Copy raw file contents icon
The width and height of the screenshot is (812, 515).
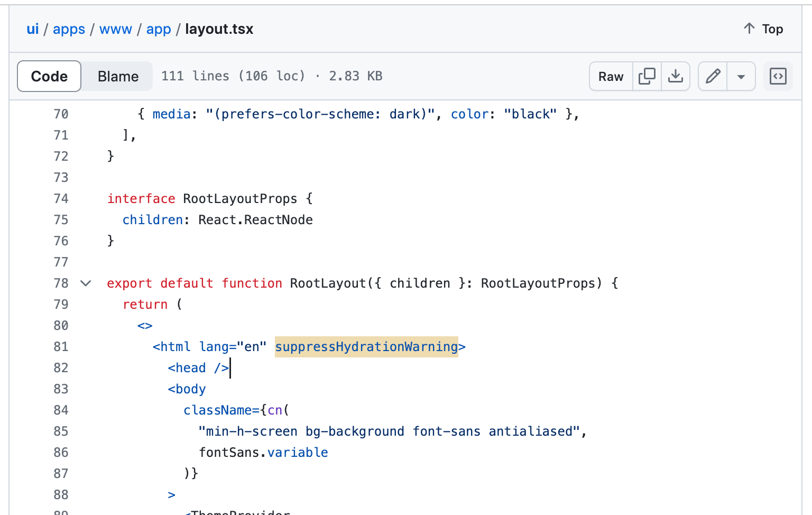click(647, 76)
